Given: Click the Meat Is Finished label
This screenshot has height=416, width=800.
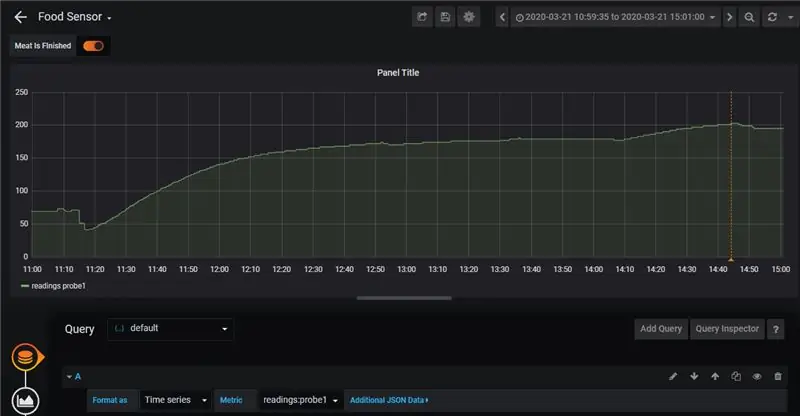Looking at the screenshot, I should click(x=43, y=46).
